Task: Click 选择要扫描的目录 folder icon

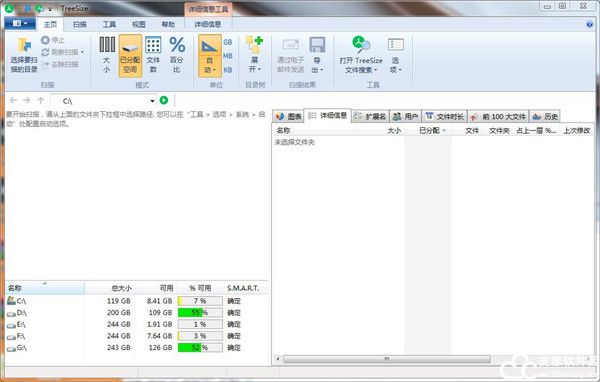Action: point(24,46)
